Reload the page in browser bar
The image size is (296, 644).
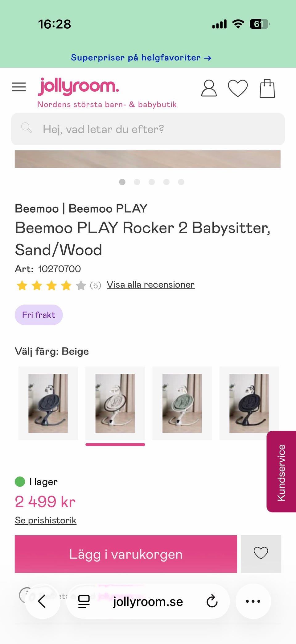click(212, 601)
